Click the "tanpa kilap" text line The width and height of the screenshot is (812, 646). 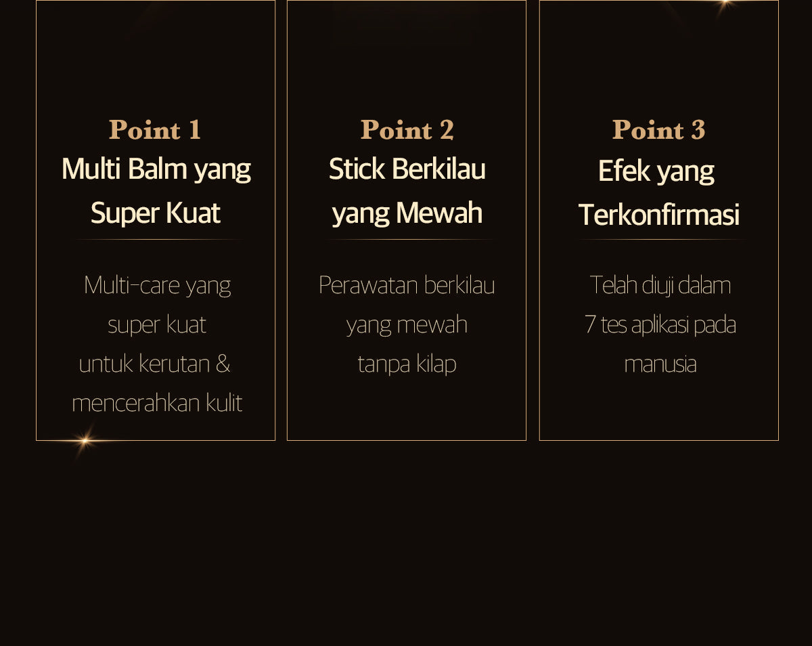coord(407,364)
